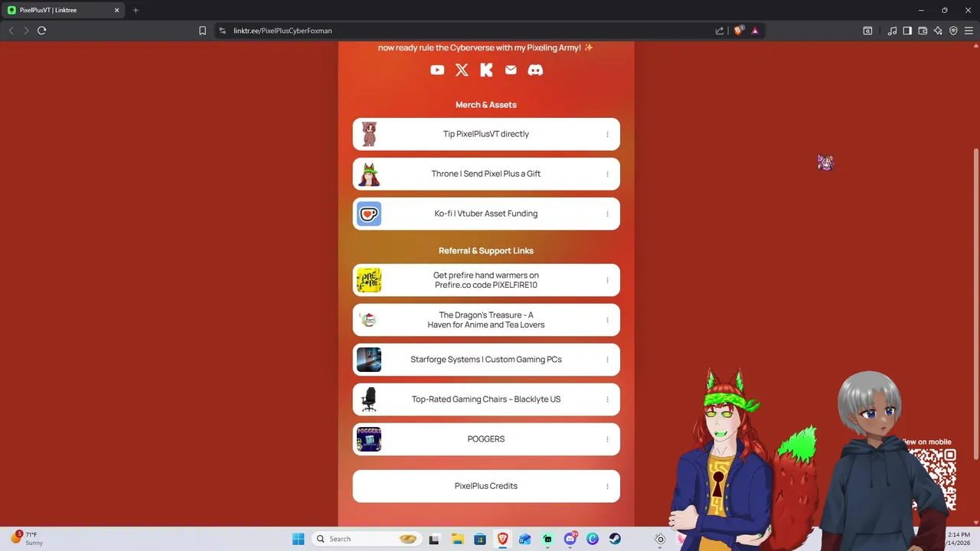Open options for Ko-fi Vtuber Asset Funding
980x551 pixels.
click(607, 214)
